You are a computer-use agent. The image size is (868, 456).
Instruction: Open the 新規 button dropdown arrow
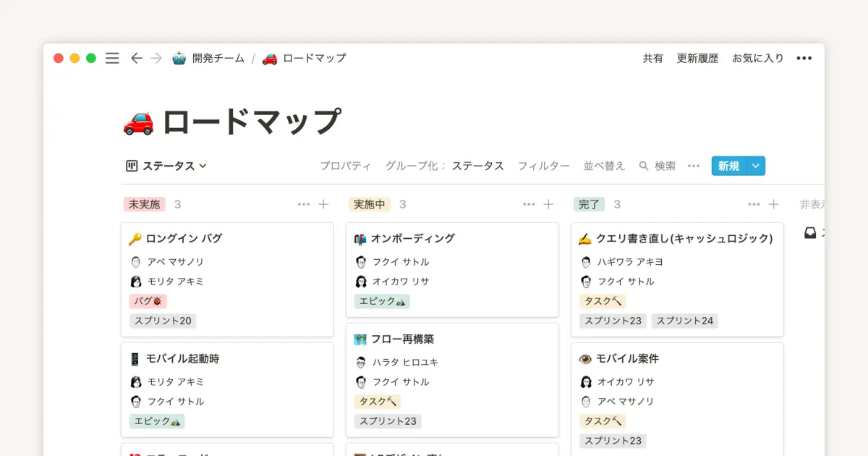pyautogui.click(x=757, y=166)
